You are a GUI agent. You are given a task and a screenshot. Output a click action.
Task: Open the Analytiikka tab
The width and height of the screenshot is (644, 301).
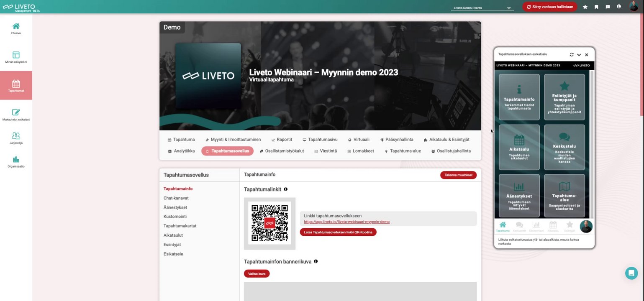coord(181,151)
